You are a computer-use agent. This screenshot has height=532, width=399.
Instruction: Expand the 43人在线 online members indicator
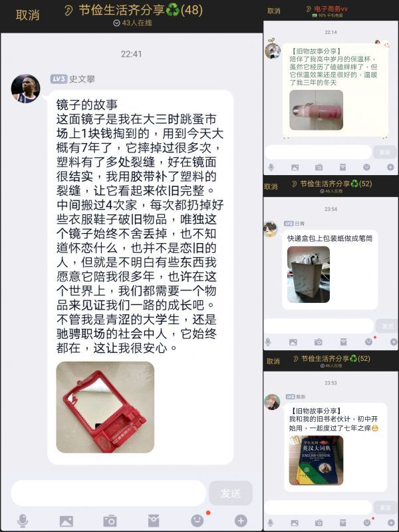point(132,23)
